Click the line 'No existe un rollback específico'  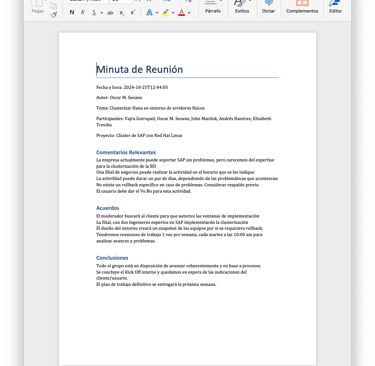(178, 185)
